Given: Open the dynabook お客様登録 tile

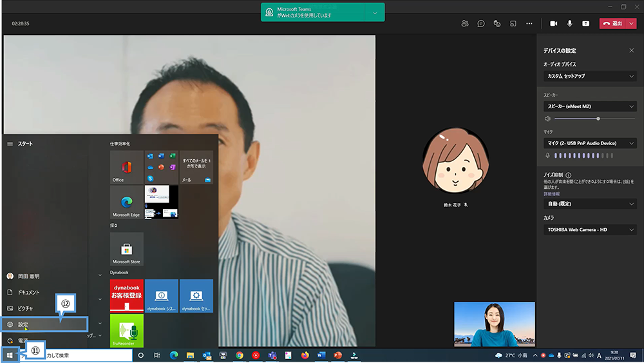Looking at the screenshot, I should point(126,296).
